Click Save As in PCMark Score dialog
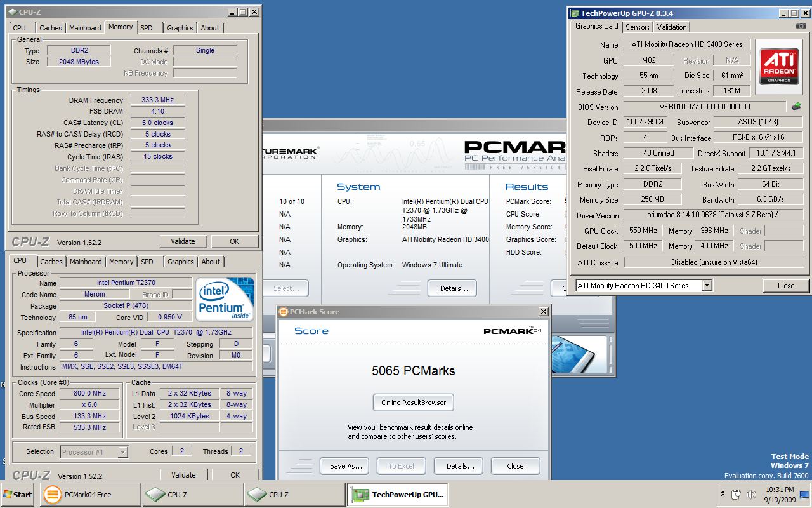This screenshot has width=812, height=508. 346,466
